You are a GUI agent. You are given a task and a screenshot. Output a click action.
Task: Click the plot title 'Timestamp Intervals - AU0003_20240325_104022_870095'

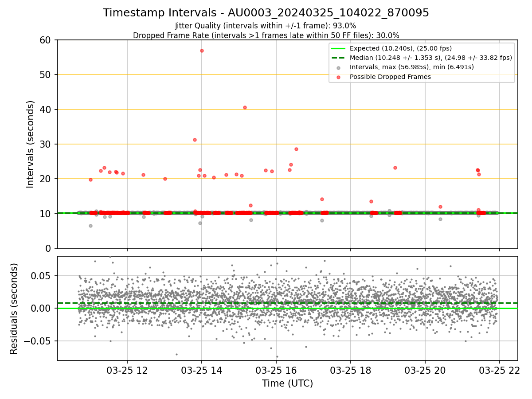coord(266,13)
